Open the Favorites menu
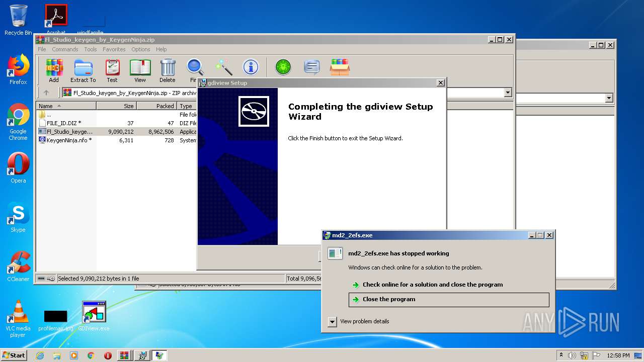The image size is (644, 362). pos(114,49)
